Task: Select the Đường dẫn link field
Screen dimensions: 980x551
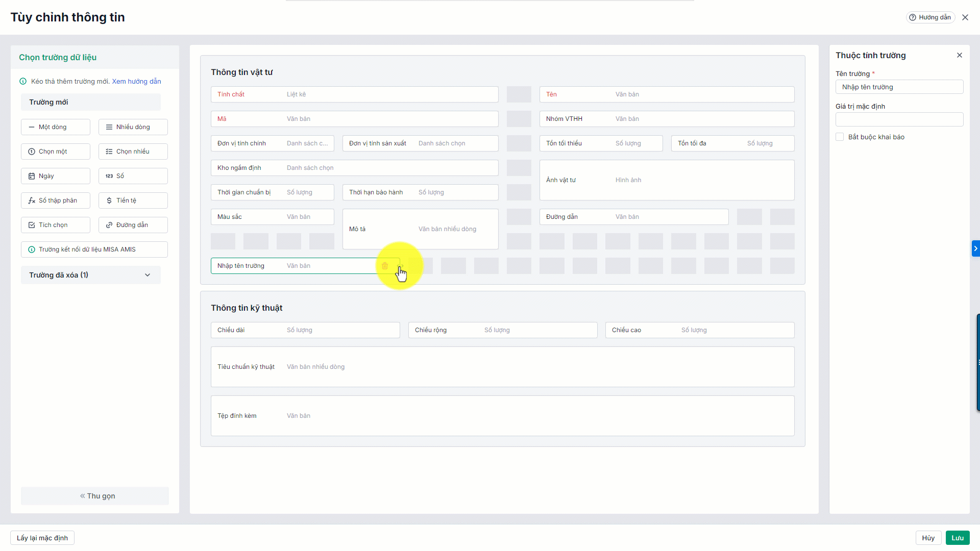Action: click(x=133, y=225)
